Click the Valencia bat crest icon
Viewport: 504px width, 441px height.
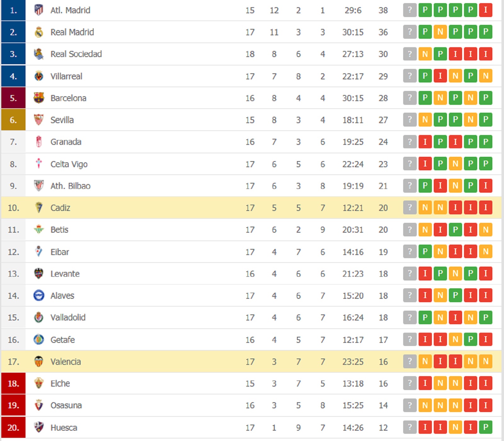(x=39, y=361)
